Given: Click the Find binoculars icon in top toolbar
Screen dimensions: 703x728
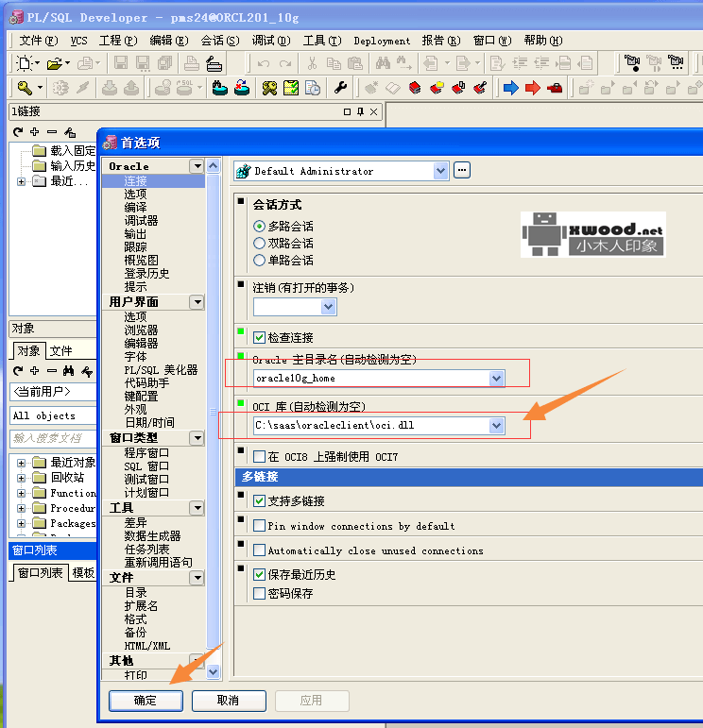Looking at the screenshot, I should click(383, 63).
